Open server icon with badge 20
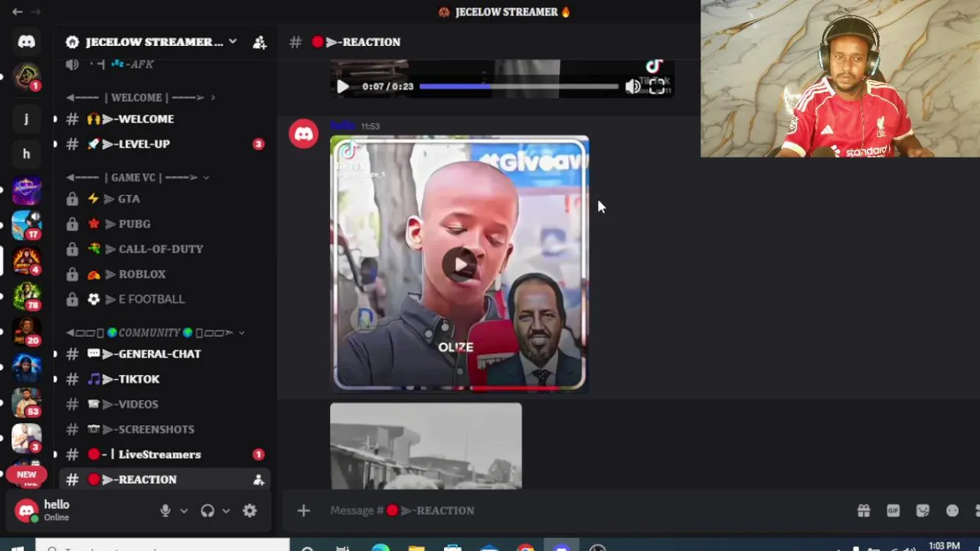980x551 pixels. pyautogui.click(x=26, y=332)
